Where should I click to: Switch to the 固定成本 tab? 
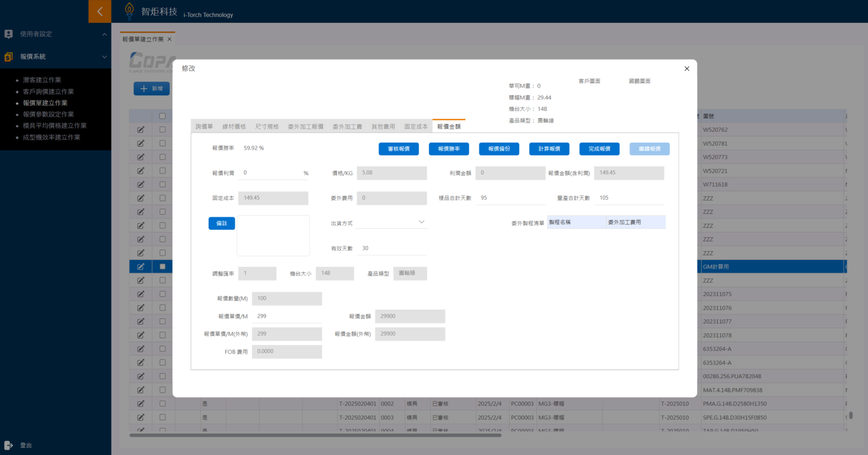pyautogui.click(x=416, y=127)
